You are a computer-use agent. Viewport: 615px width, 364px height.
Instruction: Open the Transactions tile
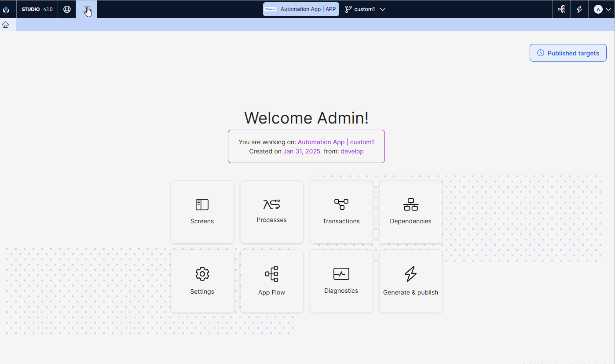pyautogui.click(x=341, y=211)
